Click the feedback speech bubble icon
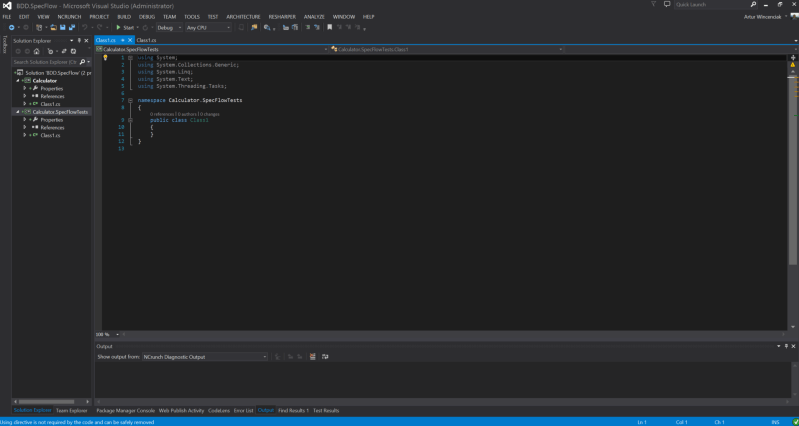This screenshot has width=799, height=426. [x=667, y=5]
